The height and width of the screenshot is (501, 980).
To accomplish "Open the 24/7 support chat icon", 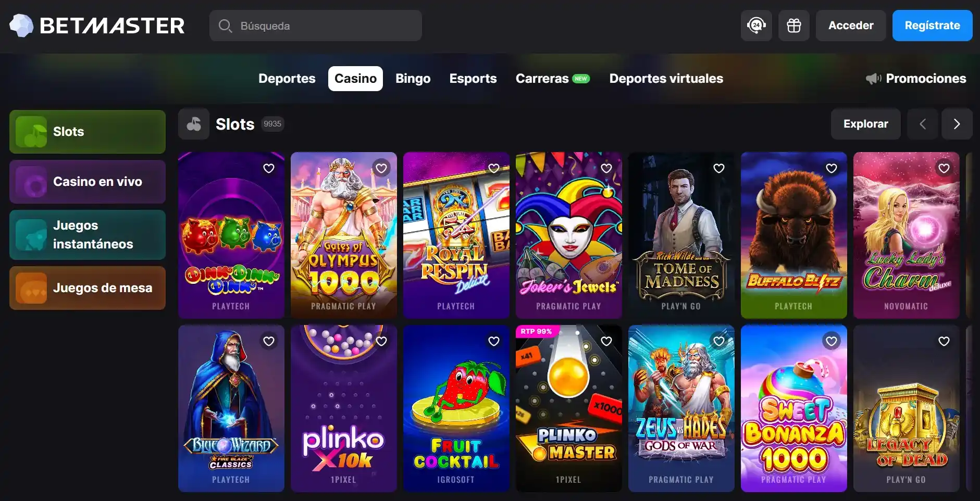I will 756,26.
